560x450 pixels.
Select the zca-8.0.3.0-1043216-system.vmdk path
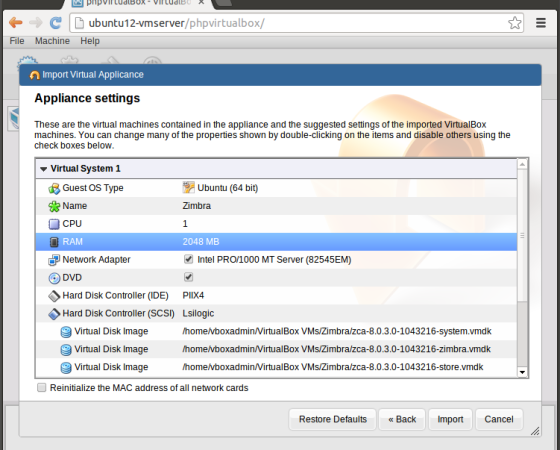[x=337, y=331]
